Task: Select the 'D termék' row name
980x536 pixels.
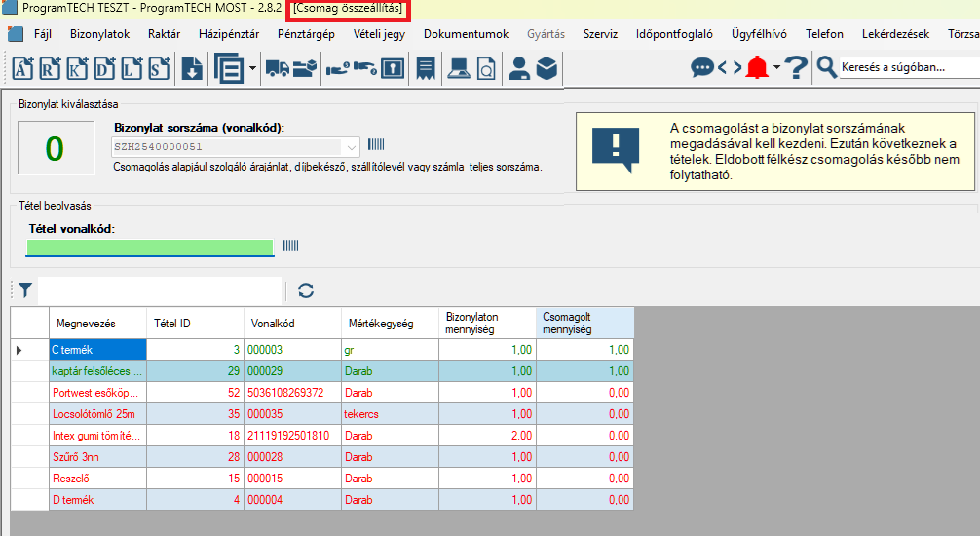Action: (x=97, y=500)
